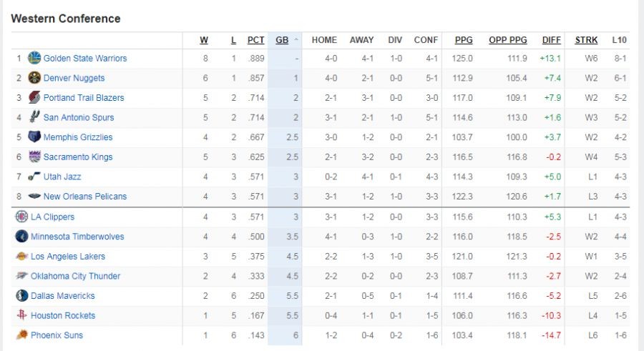Open the Los Angeles Lakers link
This screenshot has width=644, height=351.
pyautogui.click(x=68, y=256)
